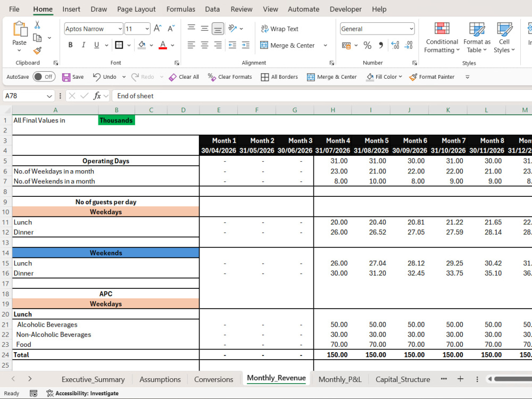Image resolution: width=532 pixels, height=399 pixels.
Task: Click All Borders in quick toolbar
Action: pos(279,77)
